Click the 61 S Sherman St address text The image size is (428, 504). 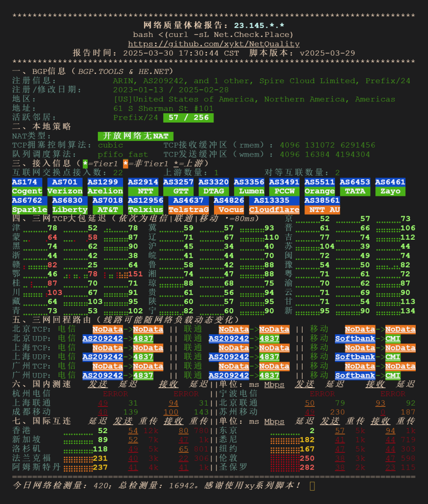pos(163,108)
